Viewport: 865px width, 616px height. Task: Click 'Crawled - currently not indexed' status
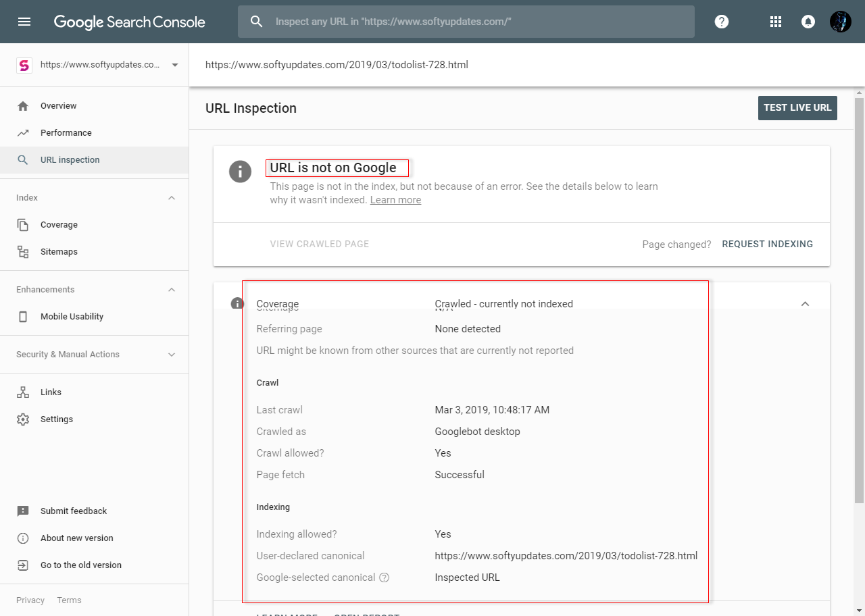tap(504, 304)
